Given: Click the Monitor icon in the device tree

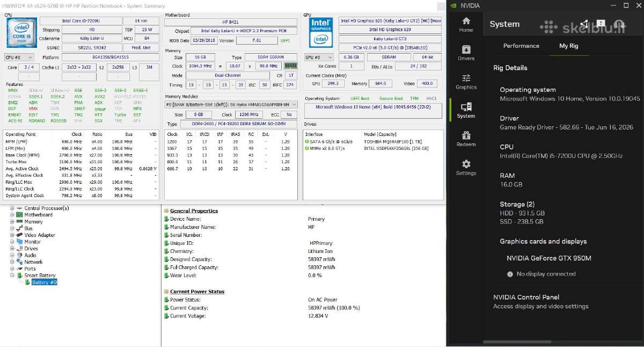Looking at the screenshot, I should click(20, 242).
